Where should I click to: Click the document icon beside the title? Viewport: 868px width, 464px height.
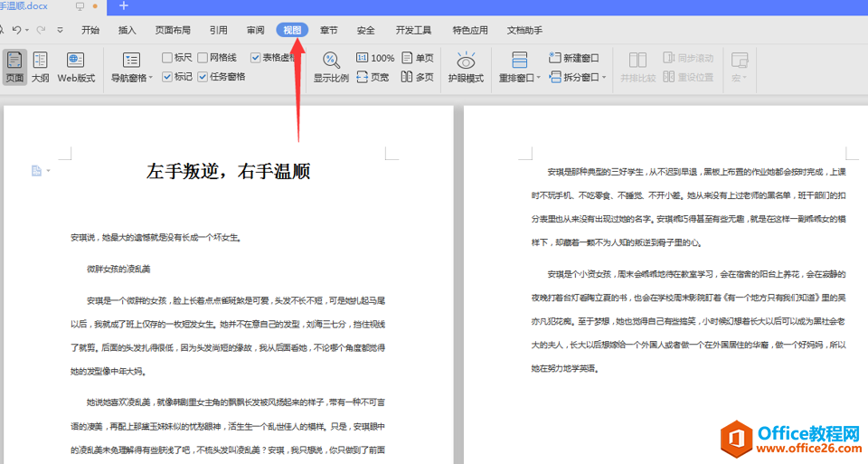(x=36, y=171)
